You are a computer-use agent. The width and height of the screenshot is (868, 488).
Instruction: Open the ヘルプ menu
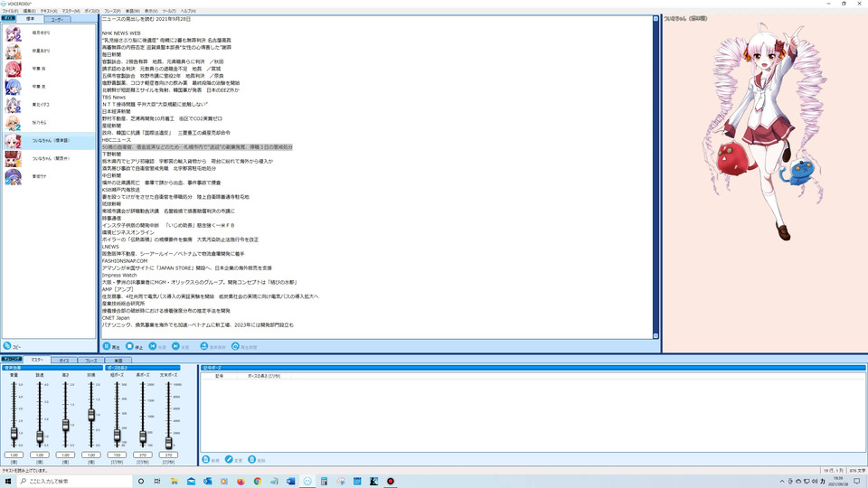click(188, 11)
